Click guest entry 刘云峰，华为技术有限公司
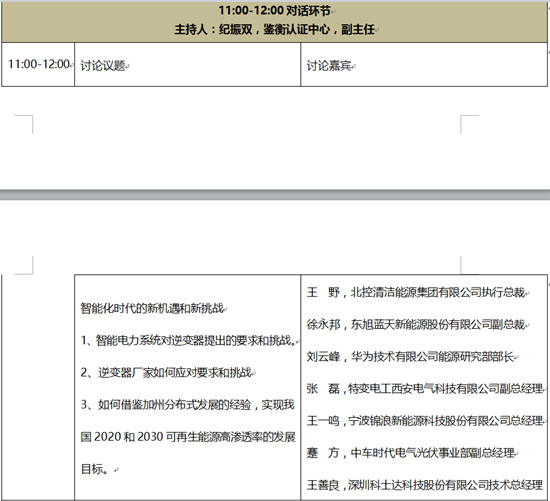The image size is (550, 501). (x=411, y=356)
